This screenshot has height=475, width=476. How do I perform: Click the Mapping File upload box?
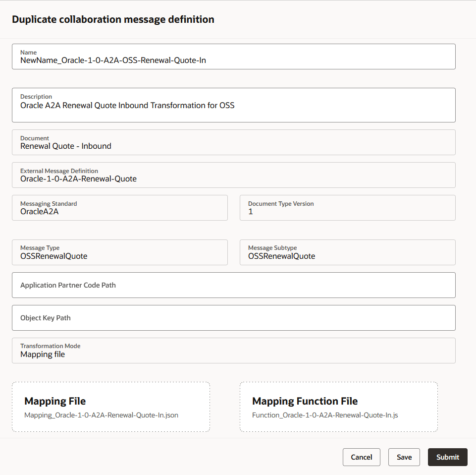[x=111, y=407]
